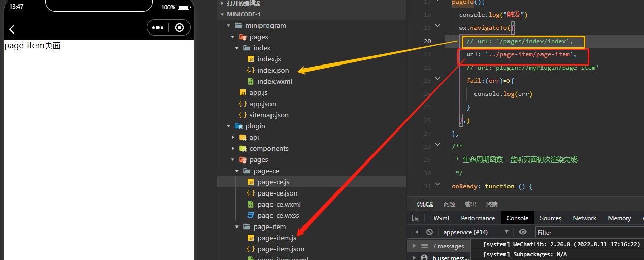
Task: Open the simulator's three-dot capsule menu
Action: (158, 28)
